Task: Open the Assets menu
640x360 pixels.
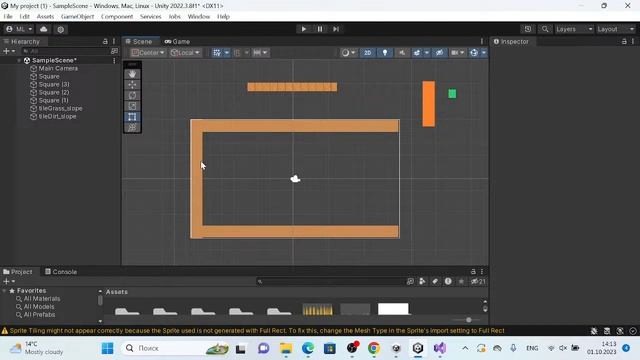Action: [45, 16]
